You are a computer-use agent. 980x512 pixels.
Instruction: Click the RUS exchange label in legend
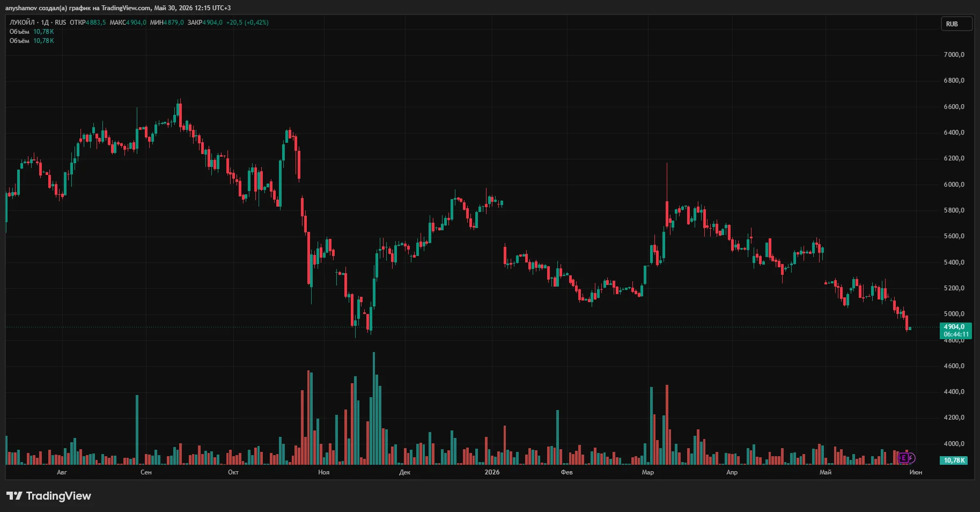tap(60, 23)
